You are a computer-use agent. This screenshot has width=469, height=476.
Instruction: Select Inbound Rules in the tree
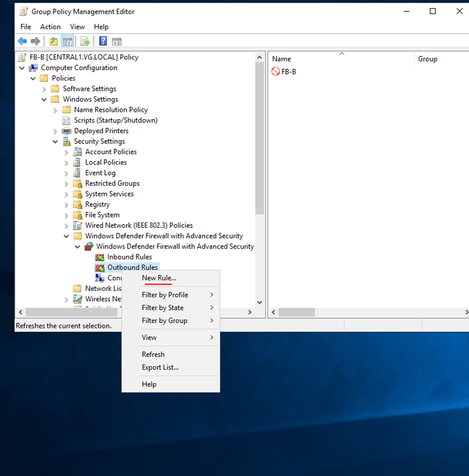point(129,257)
